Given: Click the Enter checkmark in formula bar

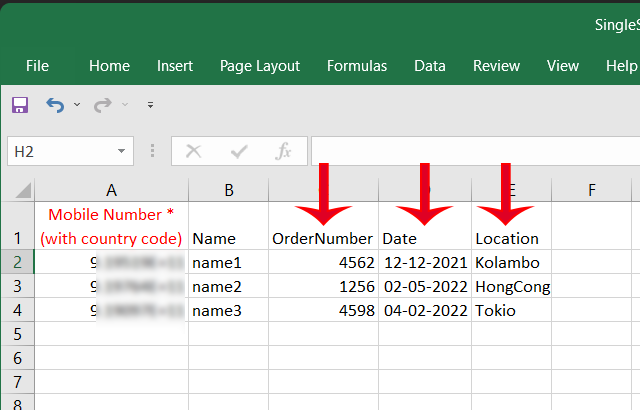Looking at the screenshot, I should [x=239, y=151].
